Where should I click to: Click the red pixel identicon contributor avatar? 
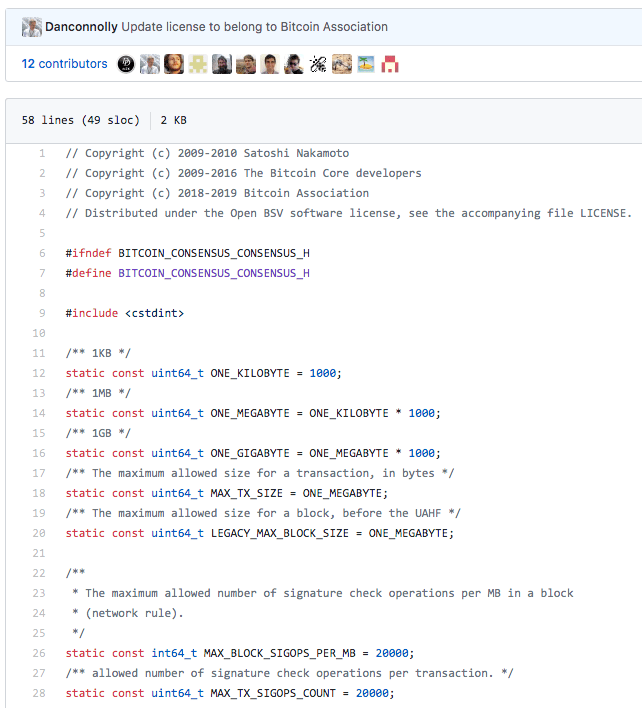[x=390, y=64]
